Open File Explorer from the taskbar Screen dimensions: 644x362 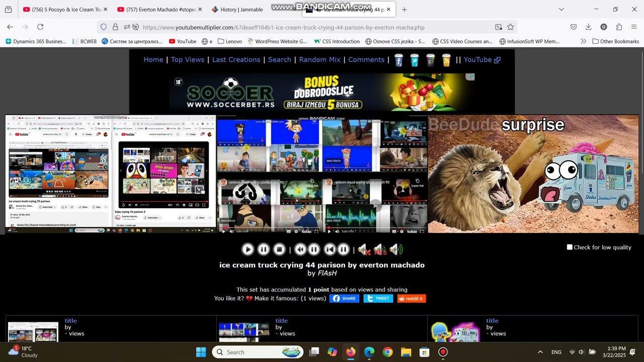[406, 352]
